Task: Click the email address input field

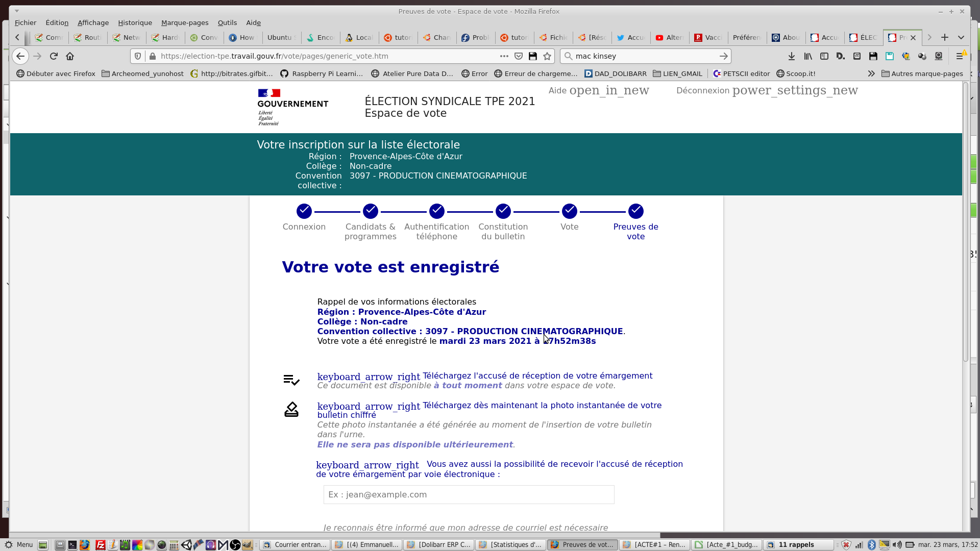Action: pos(469,494)
